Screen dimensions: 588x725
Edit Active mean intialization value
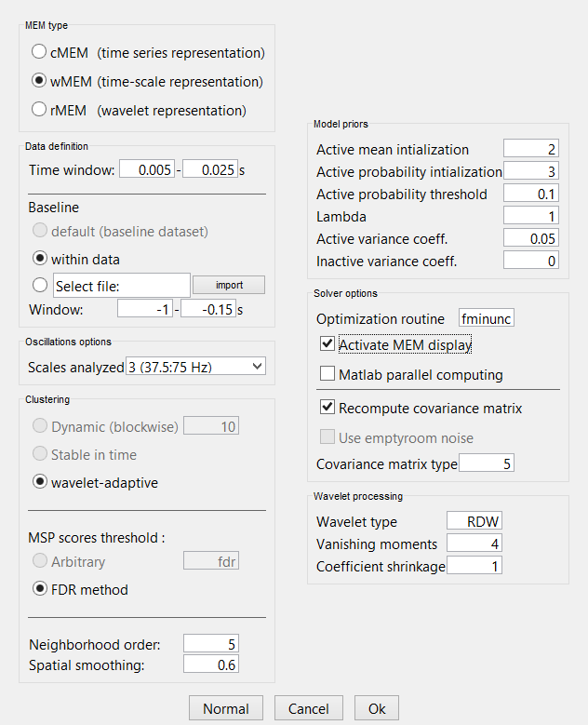pos(531,148)
